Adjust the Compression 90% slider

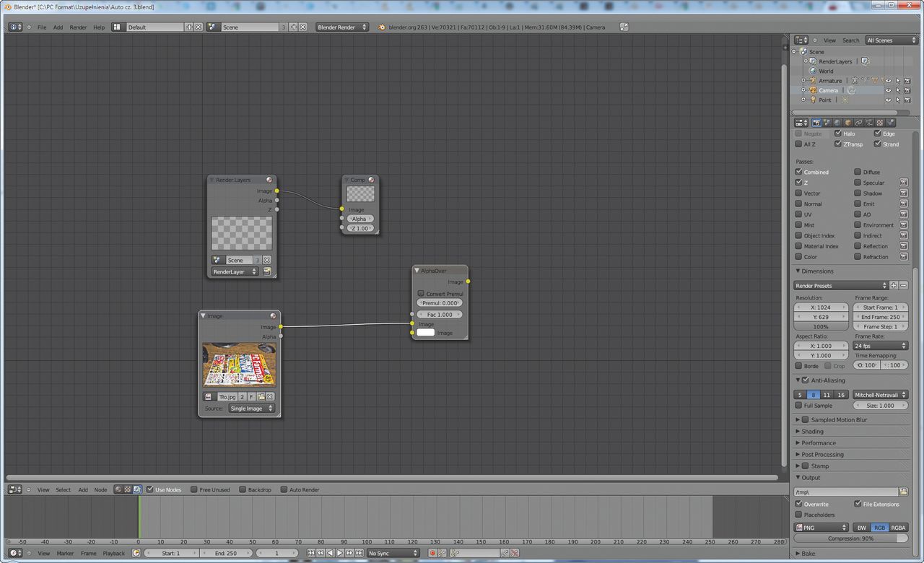(x=851, y=538)
